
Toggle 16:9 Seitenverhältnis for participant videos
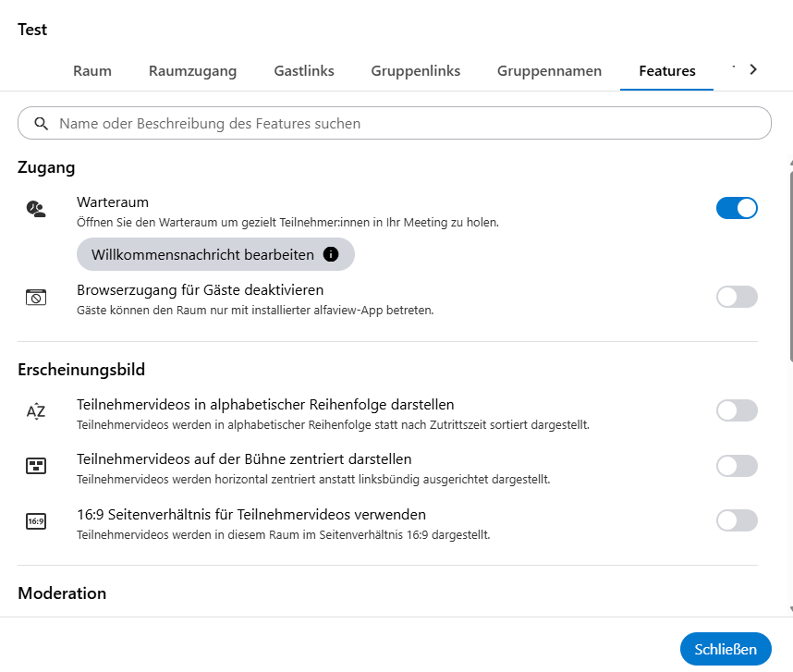click(737, 520)
